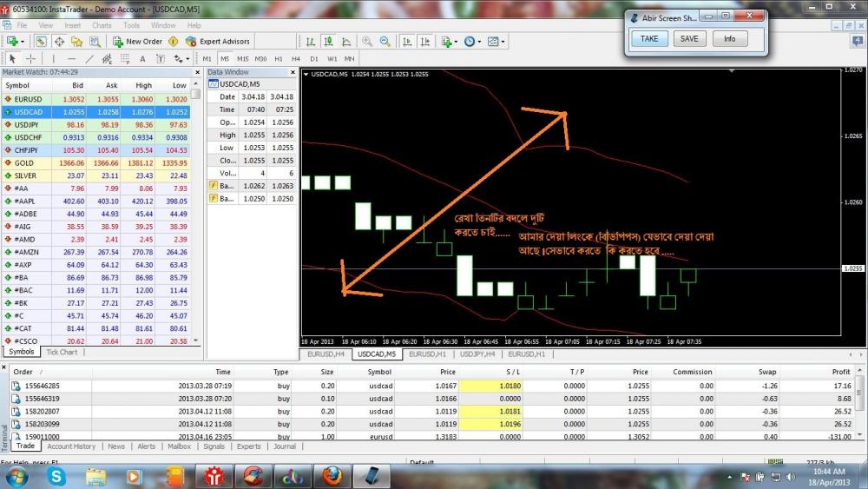Switch chart to bar chart

point(311,42)
